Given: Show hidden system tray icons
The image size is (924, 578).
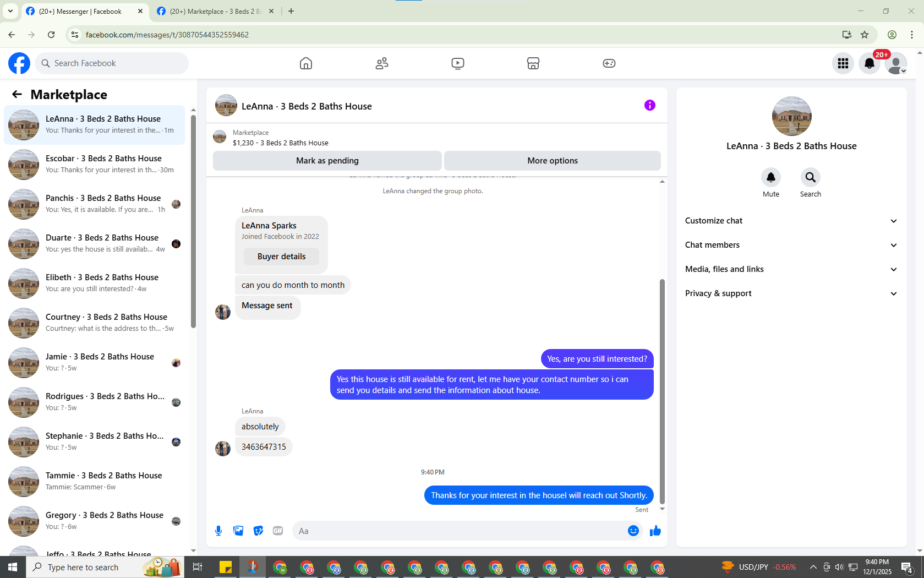Looking at the screenshot, I should pos(813,567).
